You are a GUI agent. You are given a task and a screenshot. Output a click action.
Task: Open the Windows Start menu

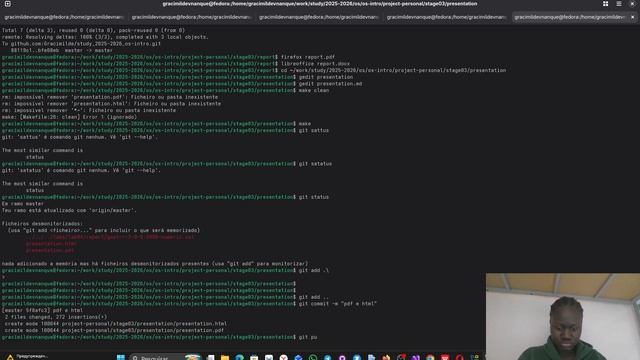tap(121, 357)
